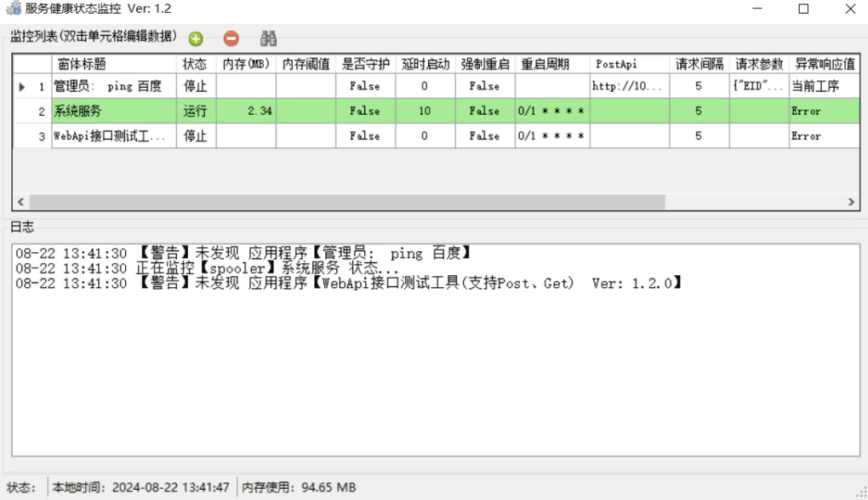Select row header number 3
This screenshot has width=868, height=500.
pos(32,135)
